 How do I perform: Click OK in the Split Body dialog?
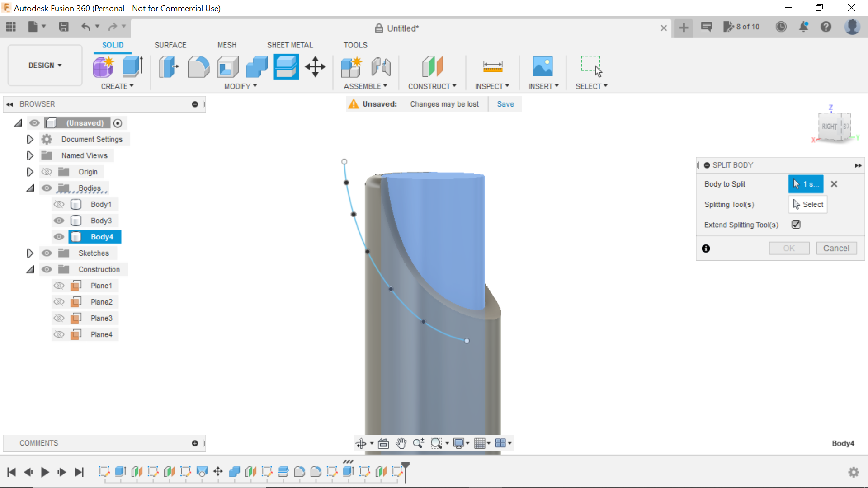point(789,248)
